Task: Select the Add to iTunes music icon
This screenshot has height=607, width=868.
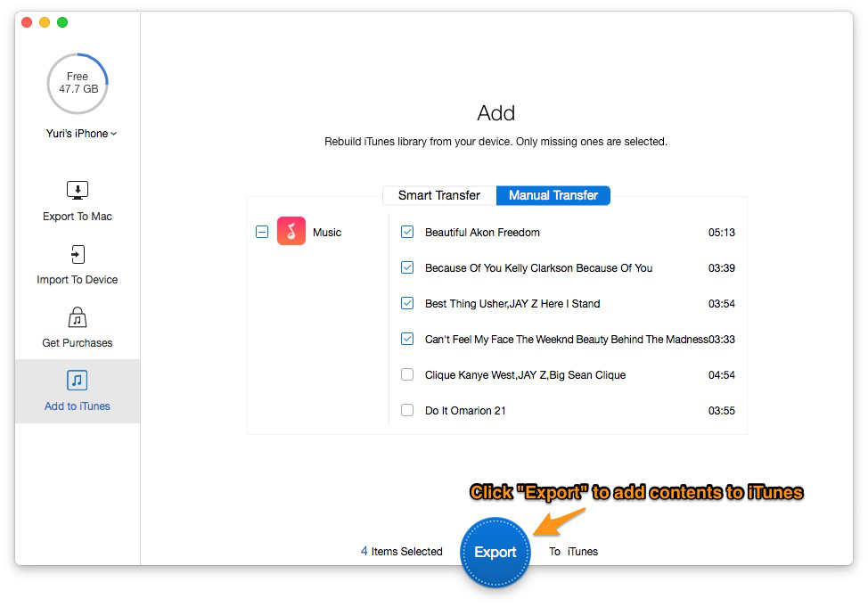Action: [x=78, y=381]
